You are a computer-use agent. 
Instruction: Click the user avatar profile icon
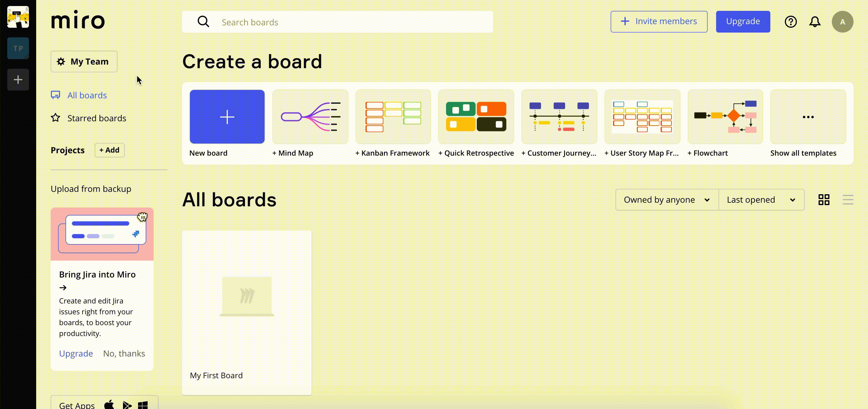tap(842, 22)
